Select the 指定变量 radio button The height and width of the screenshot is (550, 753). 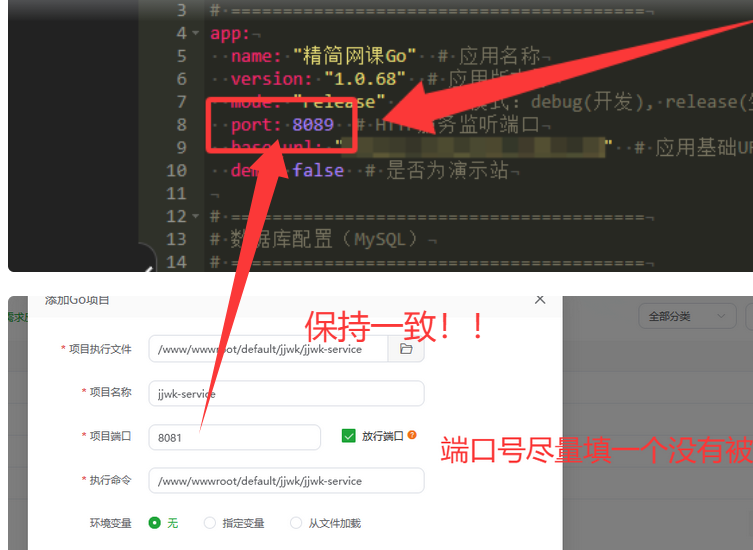209,522
